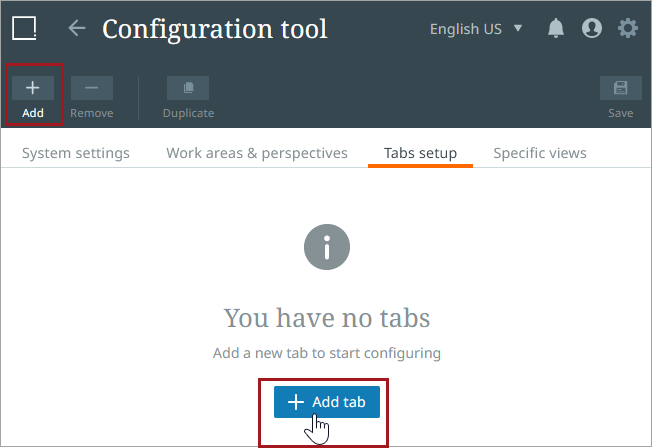Click the You have no tabs heading

tap(327, 318)
